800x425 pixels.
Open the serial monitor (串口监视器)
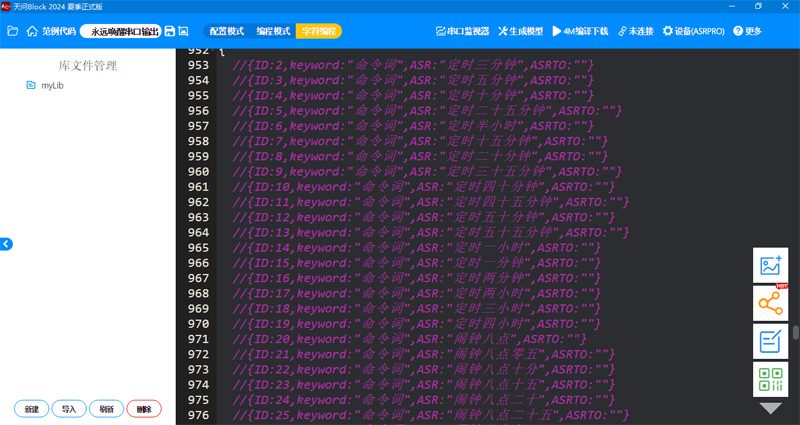coord(462,31)
